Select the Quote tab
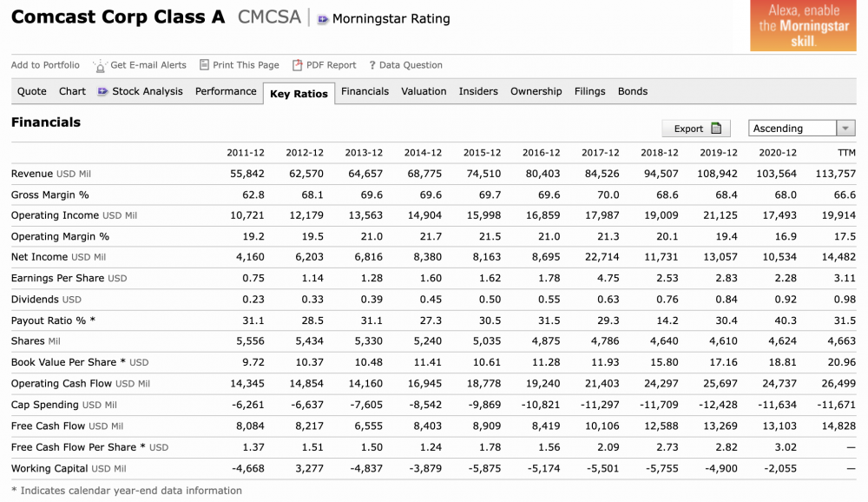 tap(32, 91)
